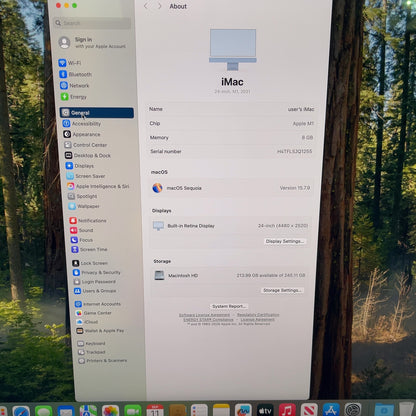This screenshot has height=416, width=416.
Task: Select Bluetooth in the sidebar
Action: (x=76, y=74)
